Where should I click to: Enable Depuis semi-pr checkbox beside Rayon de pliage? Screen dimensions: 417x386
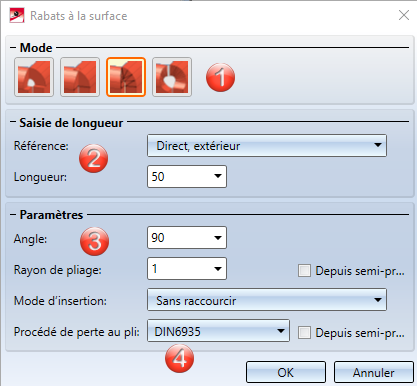304,271
